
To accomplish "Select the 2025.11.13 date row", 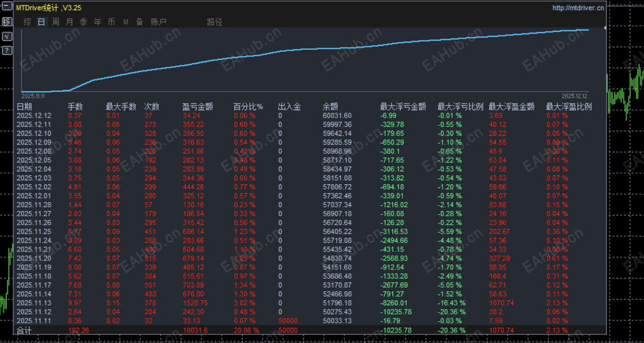I will tap(34, 303).
